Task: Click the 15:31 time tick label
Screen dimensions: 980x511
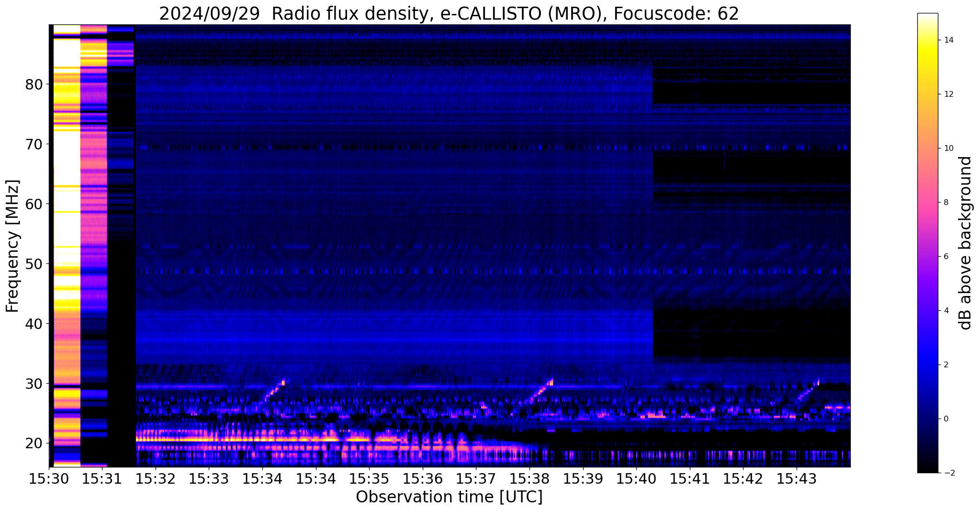Action: 102,478
